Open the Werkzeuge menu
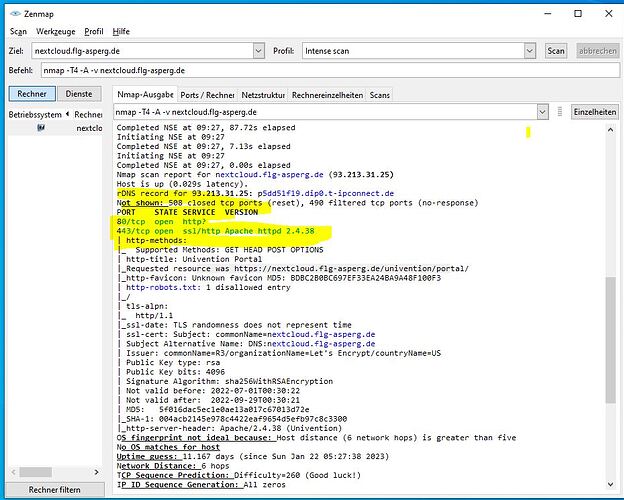The image size is (624, 500). (x=55, y=31)
